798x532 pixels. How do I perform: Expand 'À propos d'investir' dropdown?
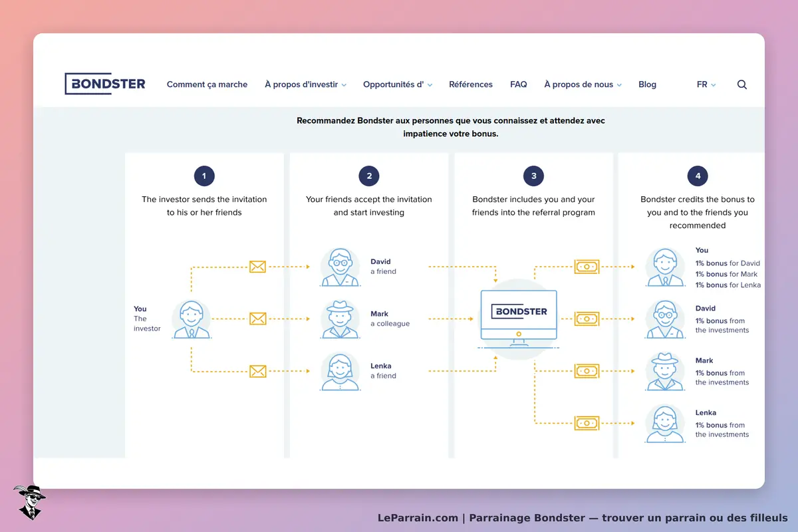(306, 84)
